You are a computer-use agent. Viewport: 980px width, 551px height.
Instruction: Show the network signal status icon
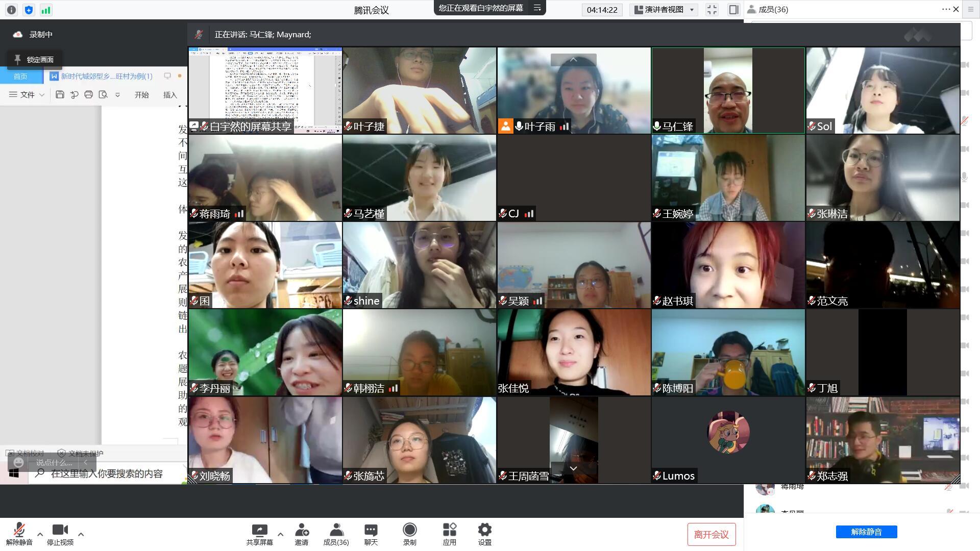(x=46, y=10)
